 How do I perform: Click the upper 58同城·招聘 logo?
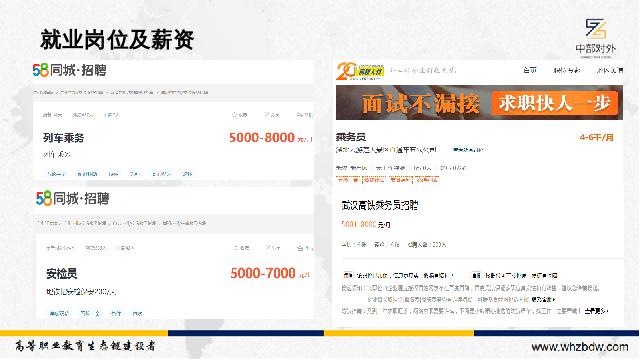tap(70, 70)
